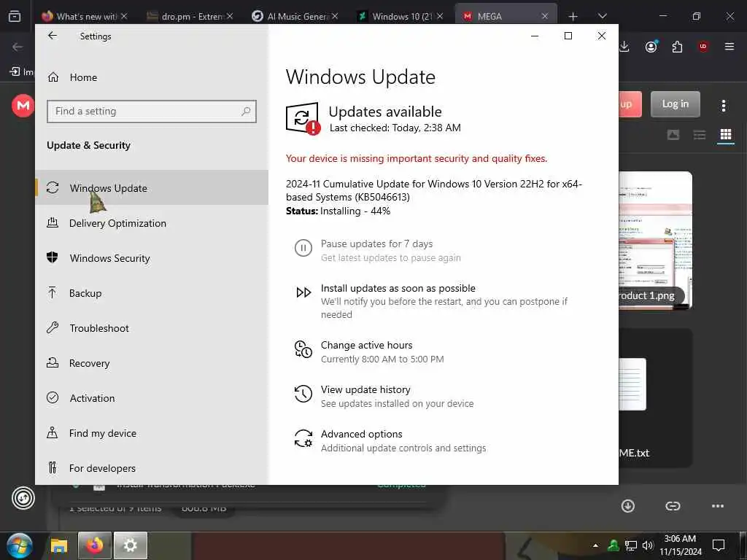This screenshot has height=560, width=747.
Task: Open View update history
Action: (365, 389)
